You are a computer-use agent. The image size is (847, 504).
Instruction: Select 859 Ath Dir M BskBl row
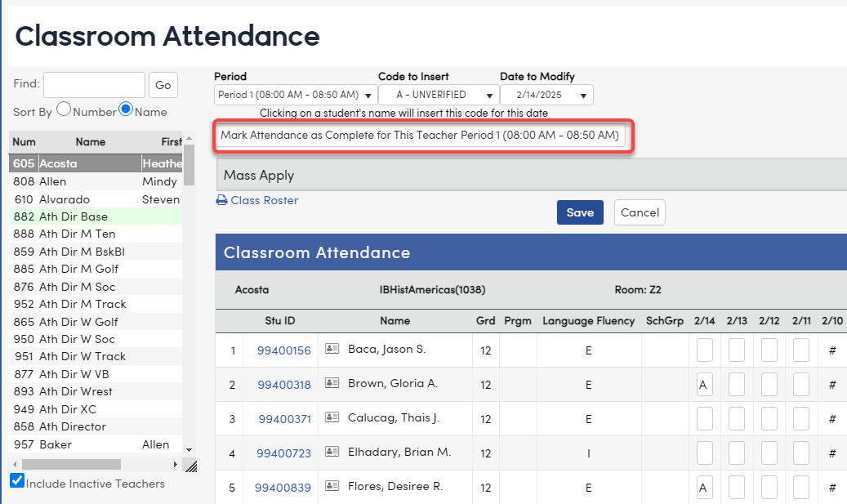[x=96, y=252]
